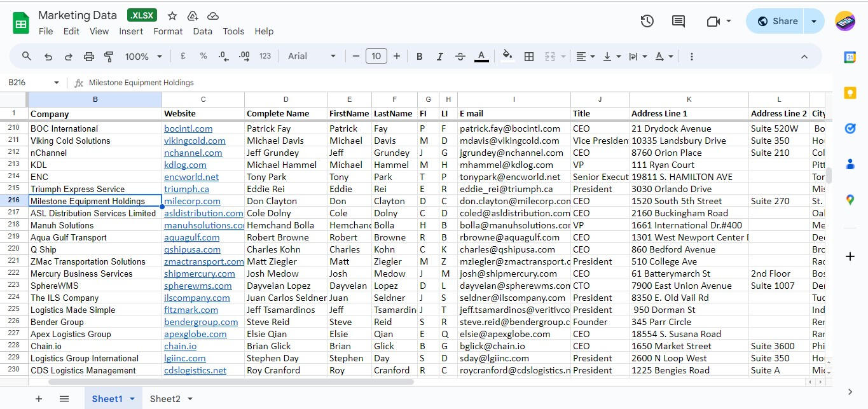Click the move to folder icon

tap(193, 16)
